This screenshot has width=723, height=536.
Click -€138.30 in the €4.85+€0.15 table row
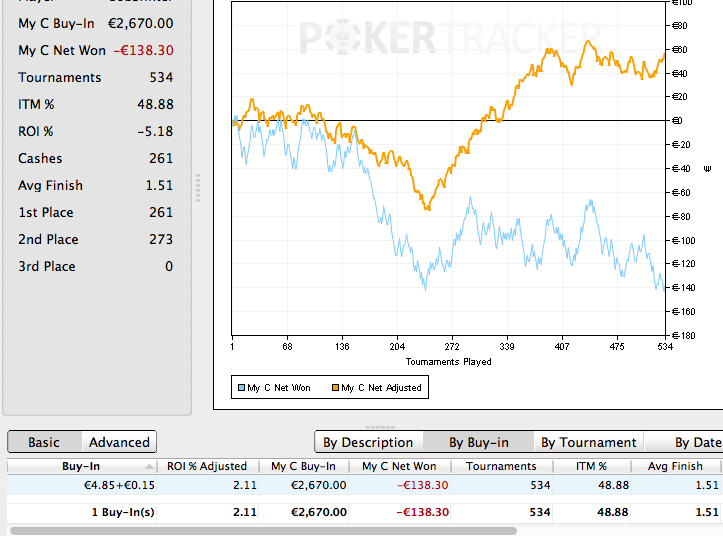tap(422, 485)
